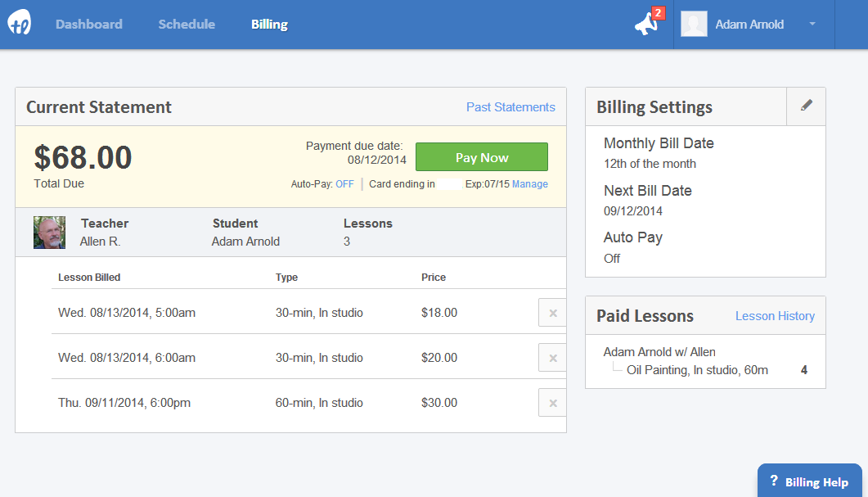Click teacher name Allen R.
868x497 pixels.
pyautogui.click(x=100, y=242)
